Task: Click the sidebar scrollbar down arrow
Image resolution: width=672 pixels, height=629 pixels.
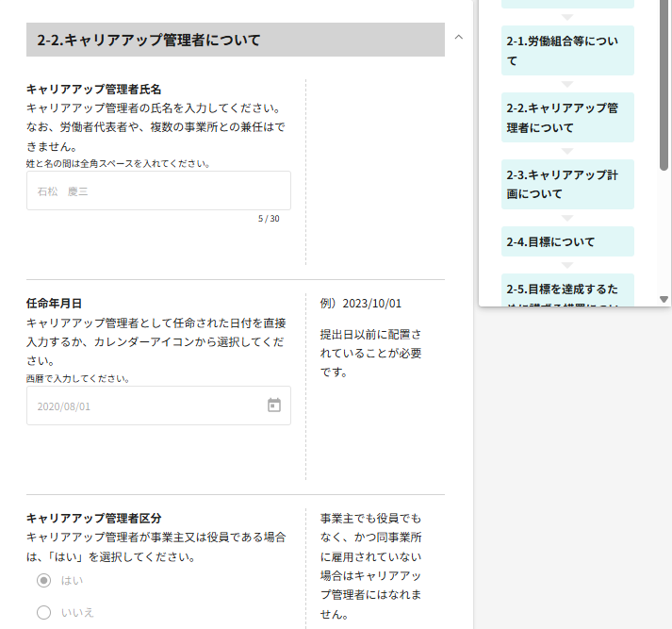Action: click(x=664, y=299)
